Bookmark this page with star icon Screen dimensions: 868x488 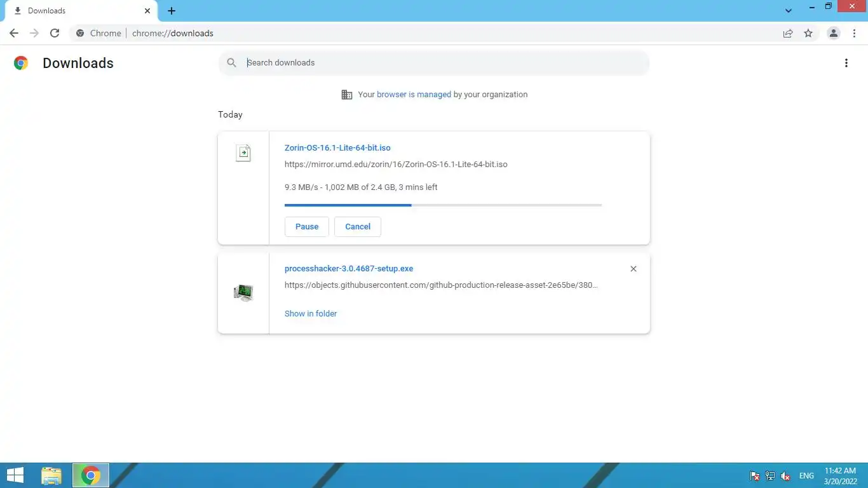click(x=808, y=33)
